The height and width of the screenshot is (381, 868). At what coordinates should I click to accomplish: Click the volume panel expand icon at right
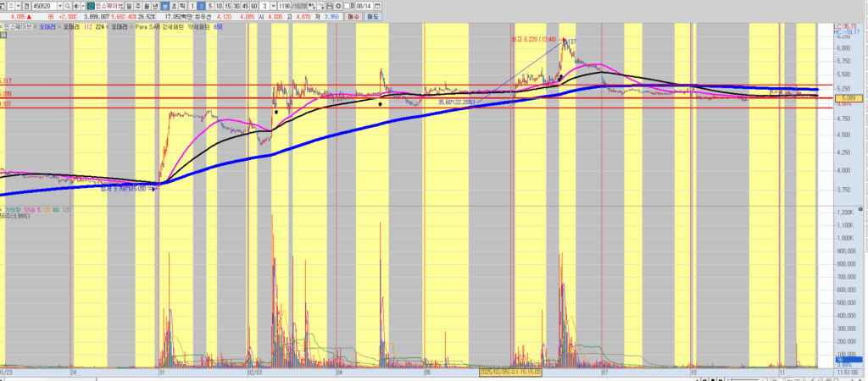(x=860, y=210)
